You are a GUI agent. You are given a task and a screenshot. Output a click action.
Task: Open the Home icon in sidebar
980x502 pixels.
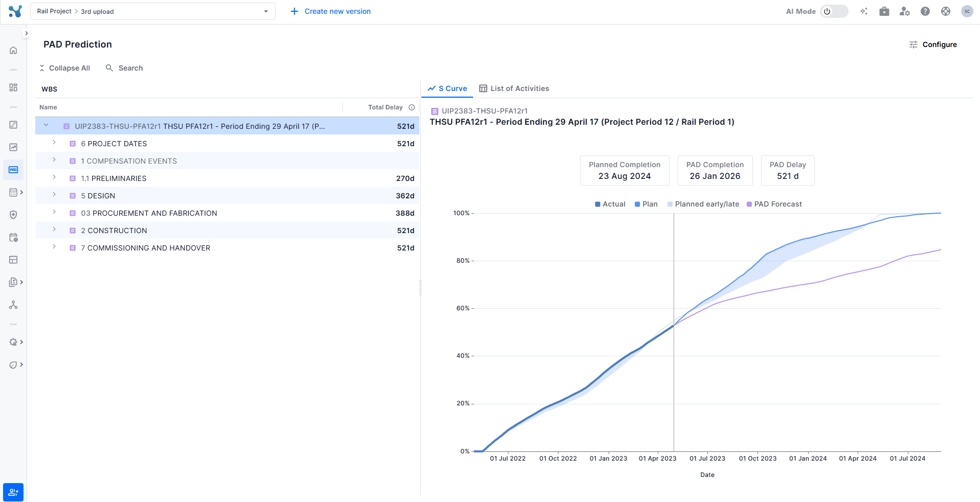[x=13, y=50]
